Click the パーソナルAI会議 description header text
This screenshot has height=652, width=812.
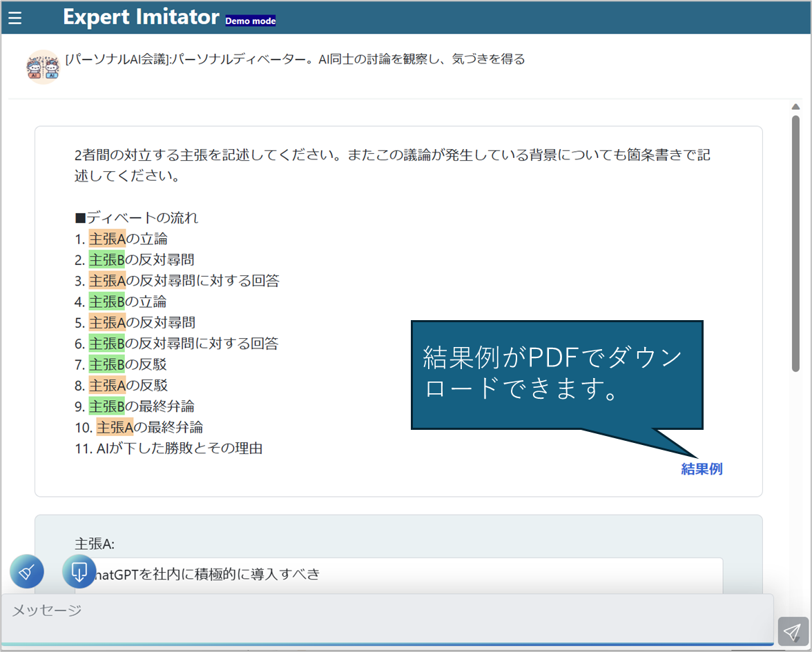[x=296, y=59]
